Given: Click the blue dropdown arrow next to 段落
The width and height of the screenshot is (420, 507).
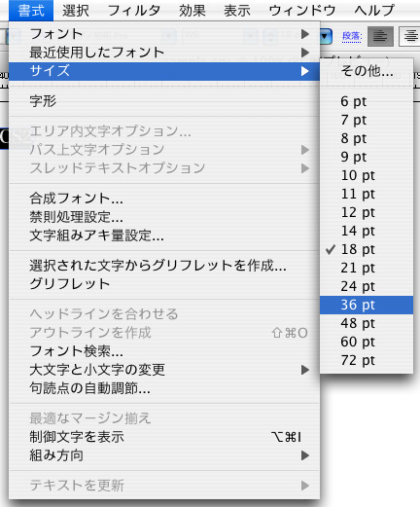Looking at the screenshot, I should 326,36.
